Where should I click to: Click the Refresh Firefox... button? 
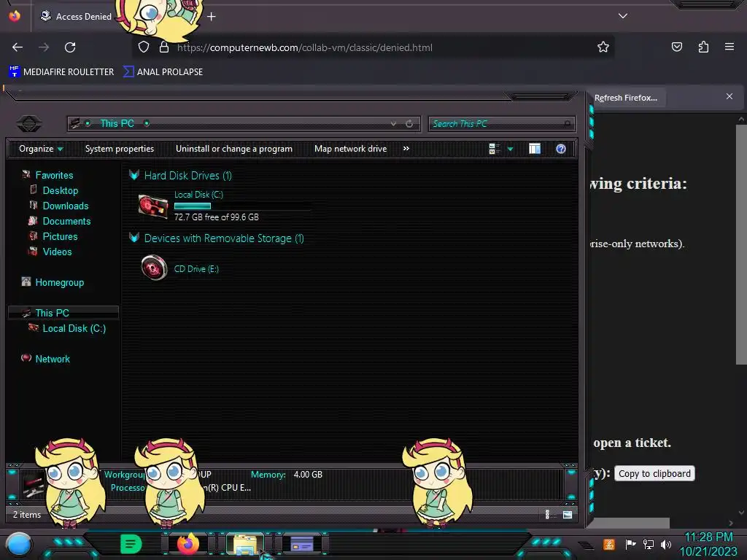click(625, 98)
